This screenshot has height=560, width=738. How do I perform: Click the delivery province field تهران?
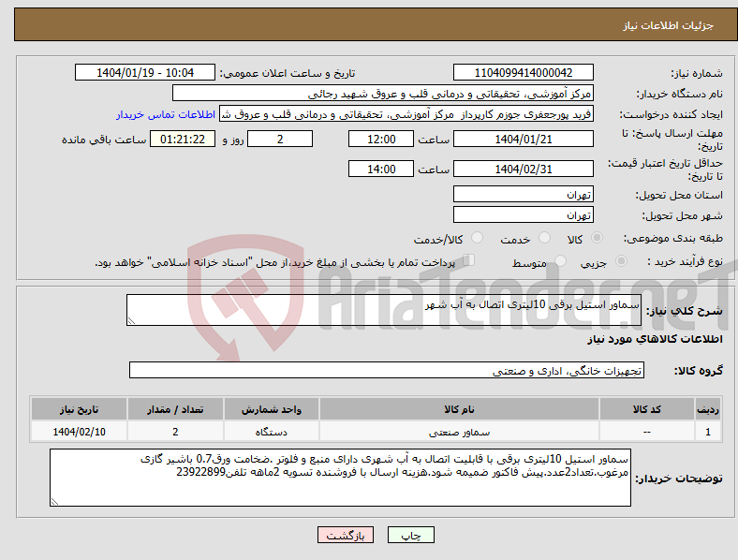tap(523, 194)
